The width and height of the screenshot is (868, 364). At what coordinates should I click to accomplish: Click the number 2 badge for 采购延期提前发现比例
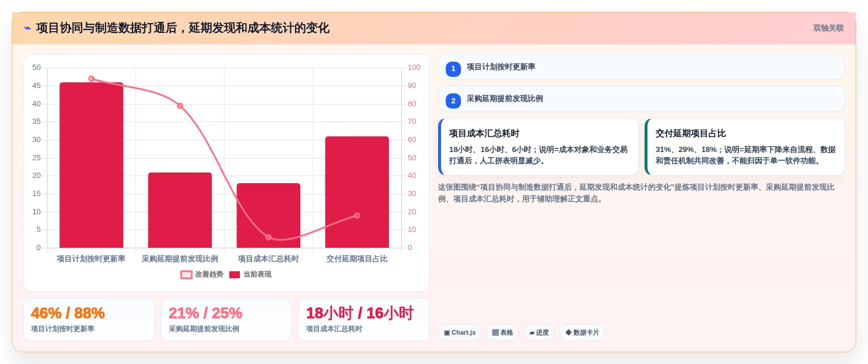coord(453,100)
